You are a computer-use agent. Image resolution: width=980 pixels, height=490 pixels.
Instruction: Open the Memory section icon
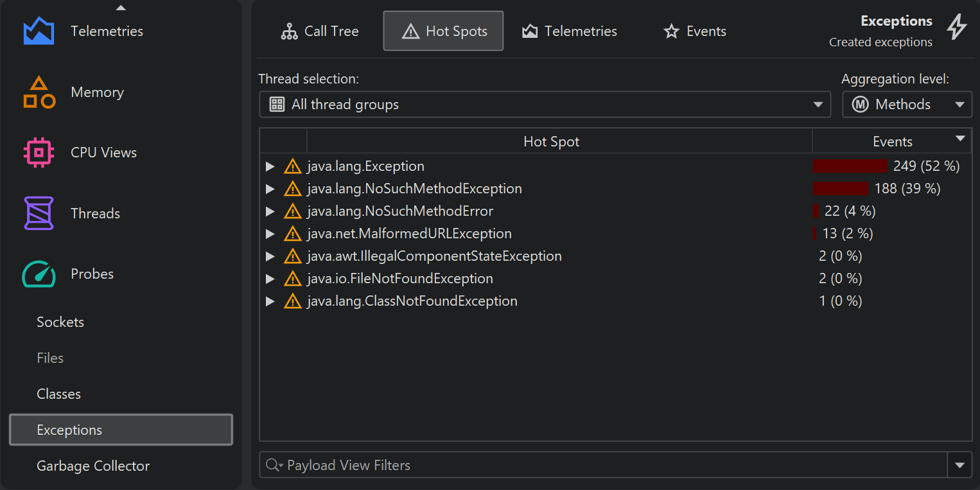pos(39,92)
